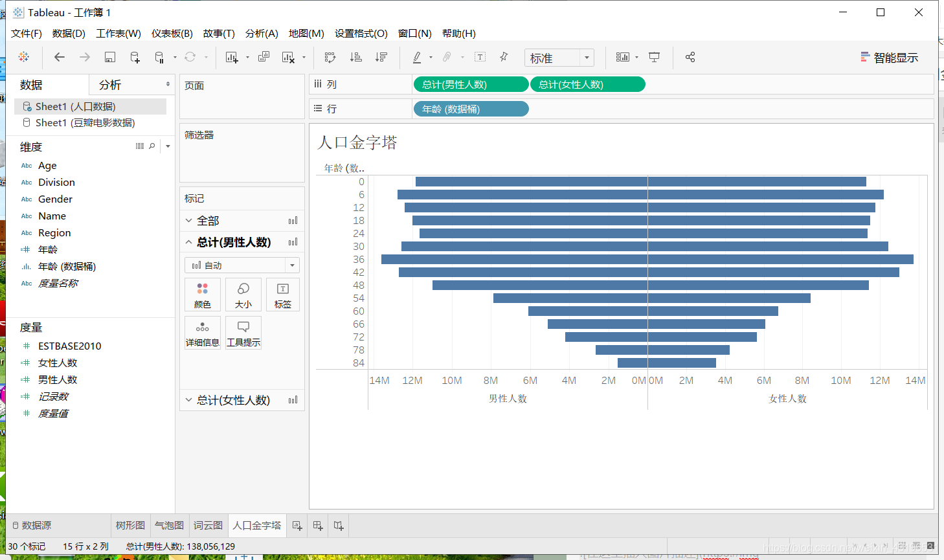Open the 数据源 tab
The image size is (944, 560).
[x=32, y=526]
